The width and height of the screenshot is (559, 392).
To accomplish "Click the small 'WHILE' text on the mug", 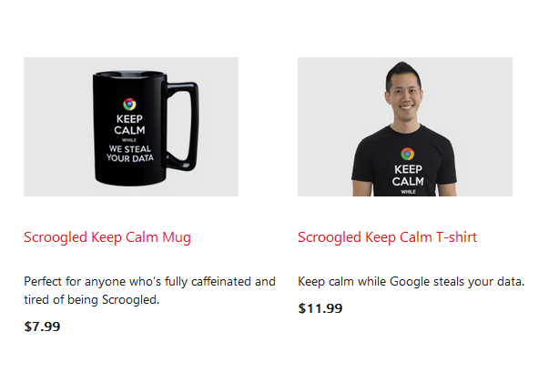I will tap(129, 140).
